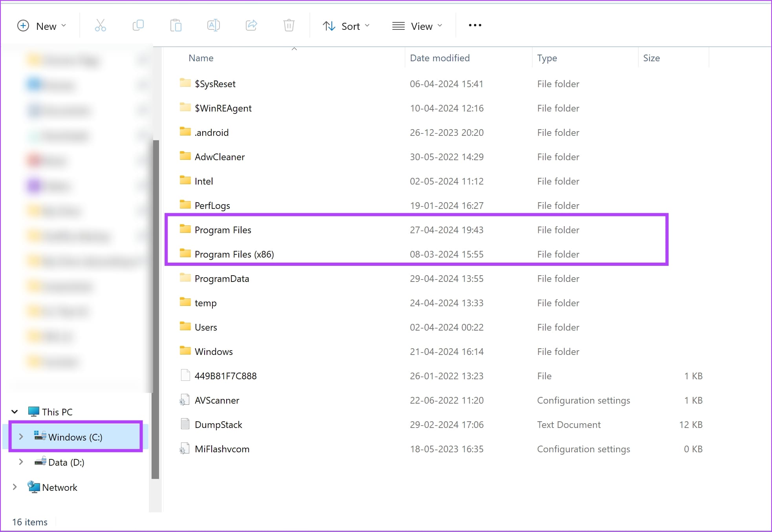The width and height of the screenshot is (772, 532).
Task: Click the Delete trash can icon
Action: point(289,26)
